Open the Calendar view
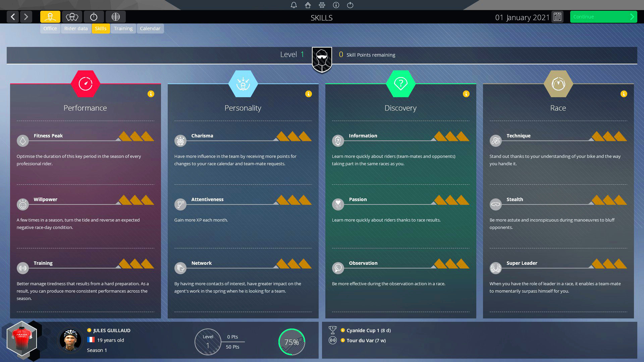 click(150, 28)
